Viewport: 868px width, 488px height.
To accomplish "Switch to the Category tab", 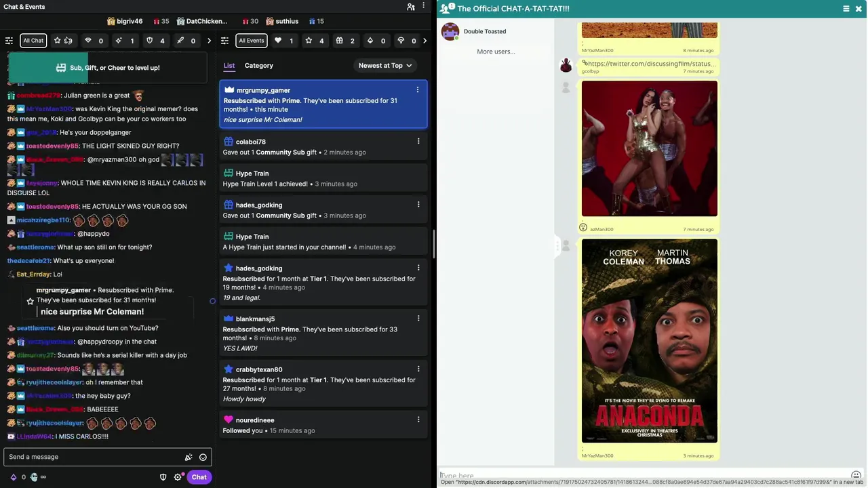I will pos(259,66).
